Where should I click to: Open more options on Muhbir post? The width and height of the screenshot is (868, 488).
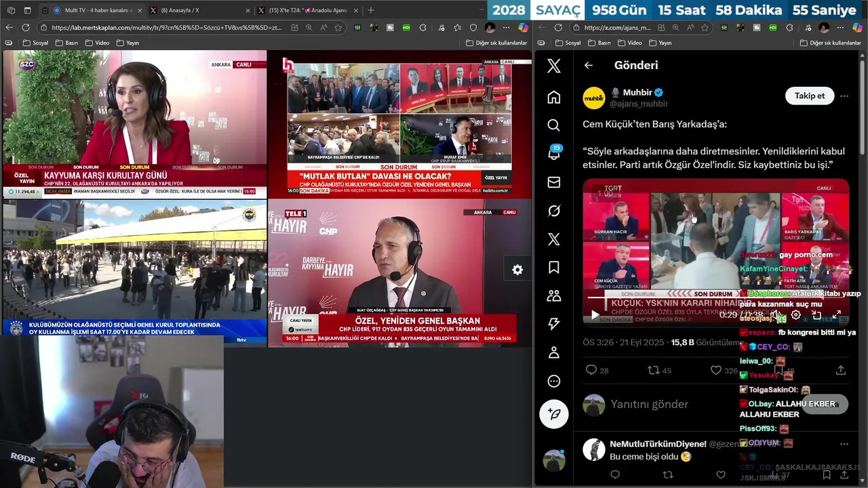pos(844,96)
